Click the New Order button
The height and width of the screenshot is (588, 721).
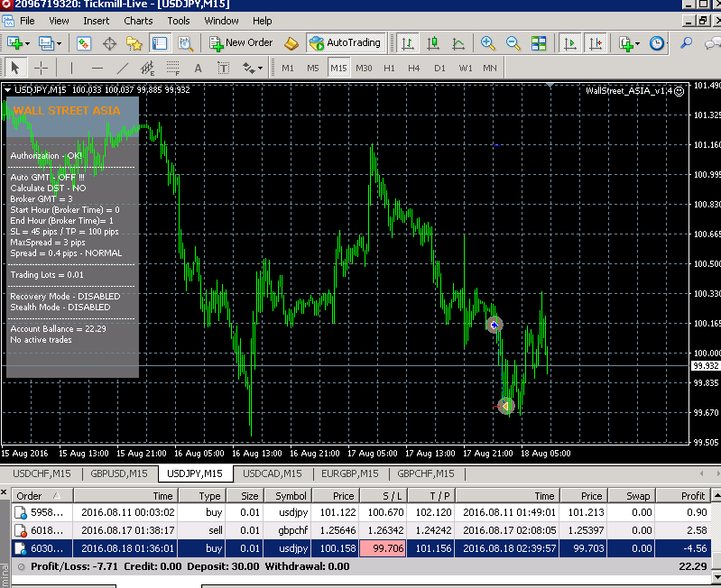(242, 42)
